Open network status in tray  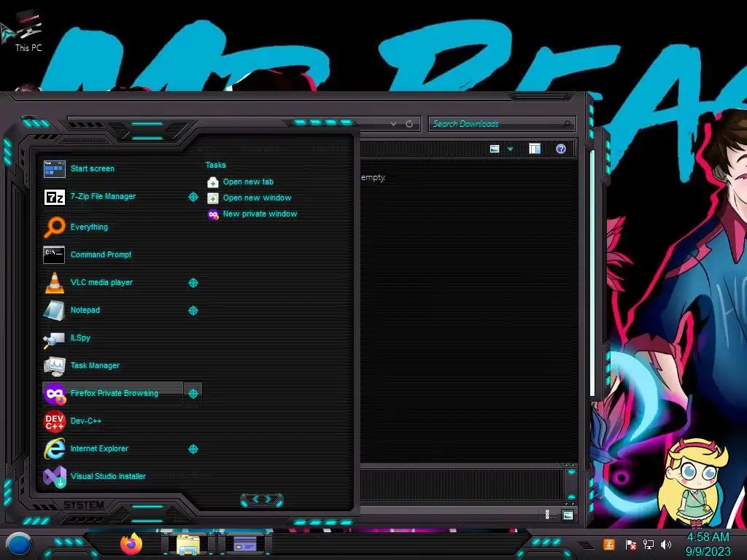point(649,544)
